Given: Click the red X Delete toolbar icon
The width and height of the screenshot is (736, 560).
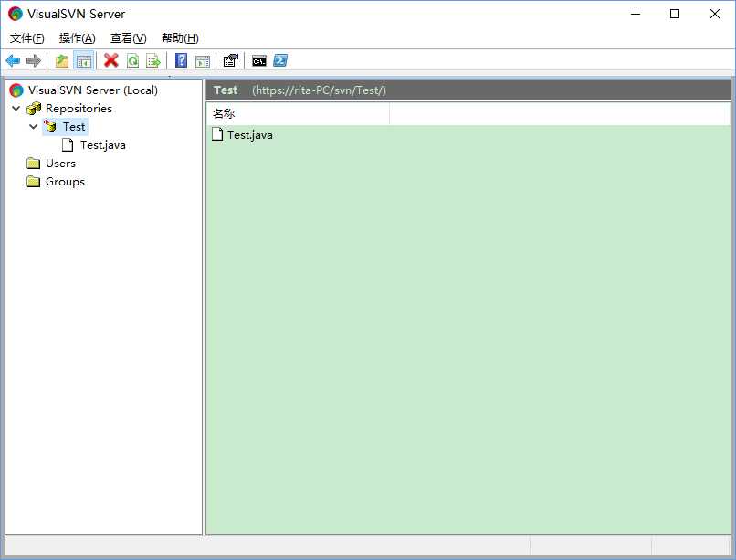Looking at the screenshot, I should click(111, 60).
